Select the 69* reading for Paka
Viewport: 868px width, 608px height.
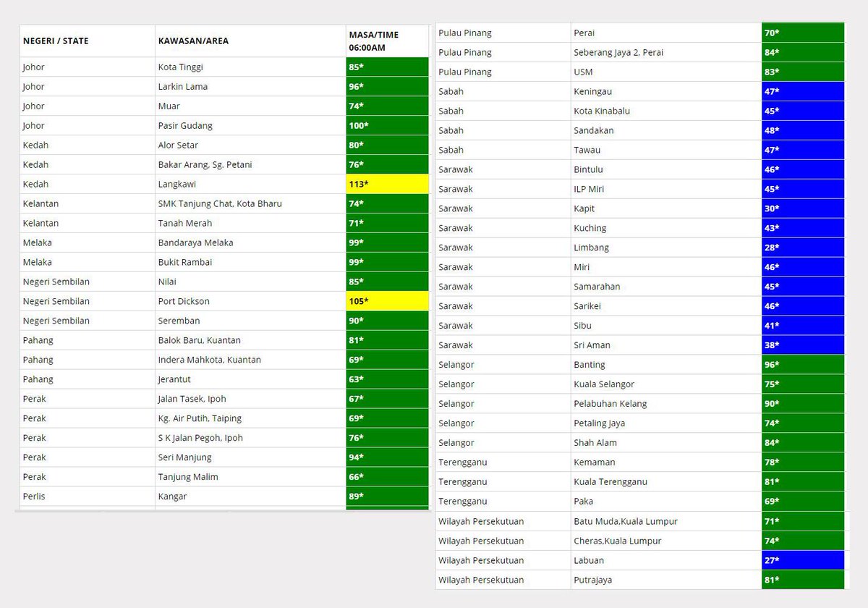(803, 502)
